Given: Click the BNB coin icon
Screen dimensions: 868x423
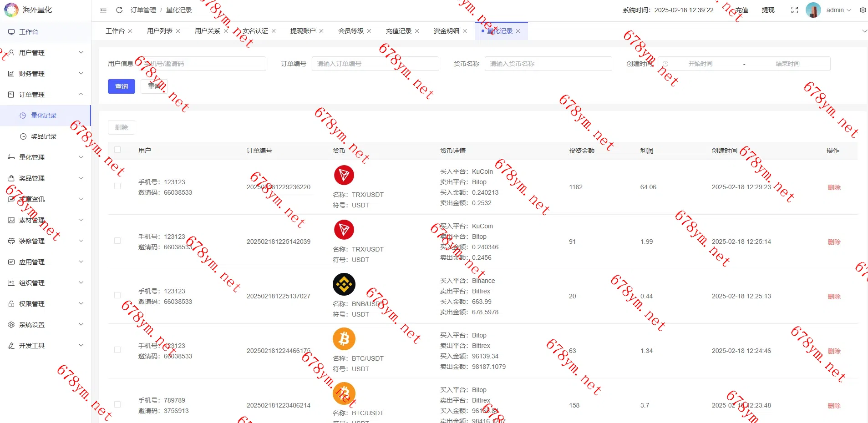Looking at the screenshot, I should pos(344,284).
